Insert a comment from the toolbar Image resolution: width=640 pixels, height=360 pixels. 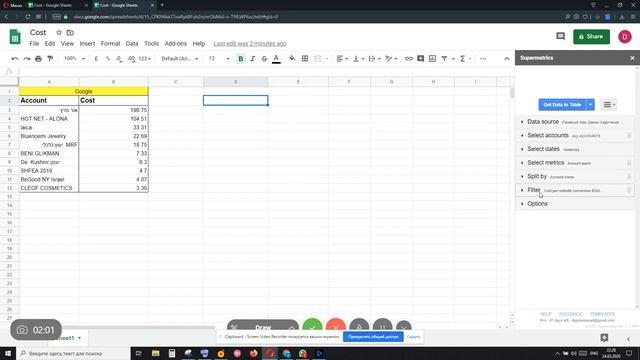[420, 59]
